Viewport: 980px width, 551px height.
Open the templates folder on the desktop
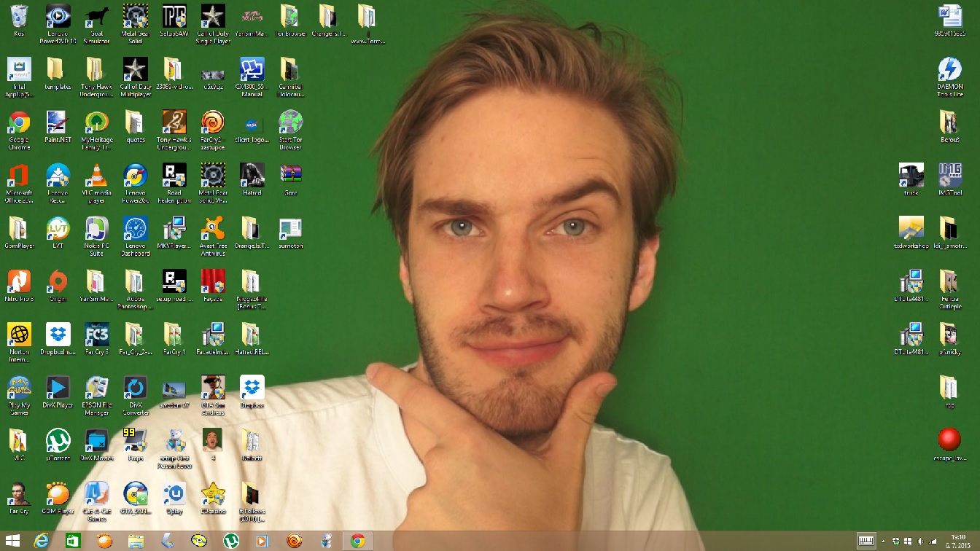pyautogui.click(x=58, y=70)
